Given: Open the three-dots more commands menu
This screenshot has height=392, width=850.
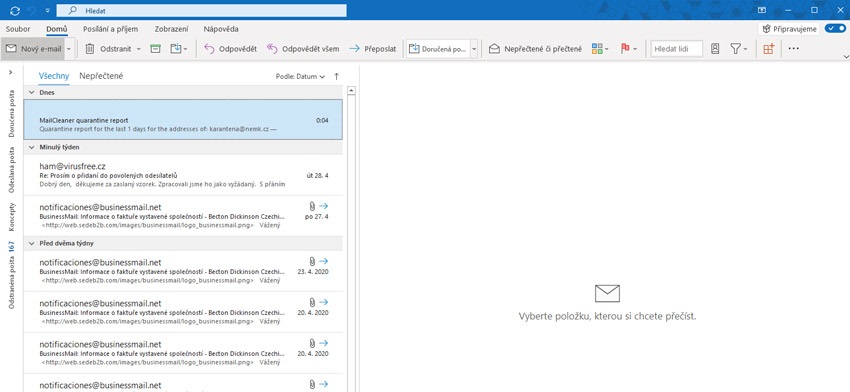Looking at the screenshot, I should click(794, 49).
